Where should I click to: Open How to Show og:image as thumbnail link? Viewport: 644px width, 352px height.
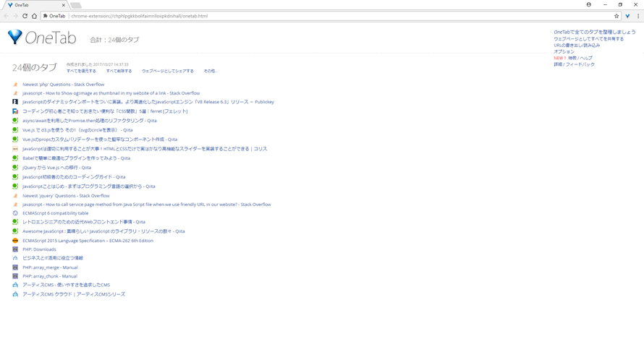tap(111, 93)
